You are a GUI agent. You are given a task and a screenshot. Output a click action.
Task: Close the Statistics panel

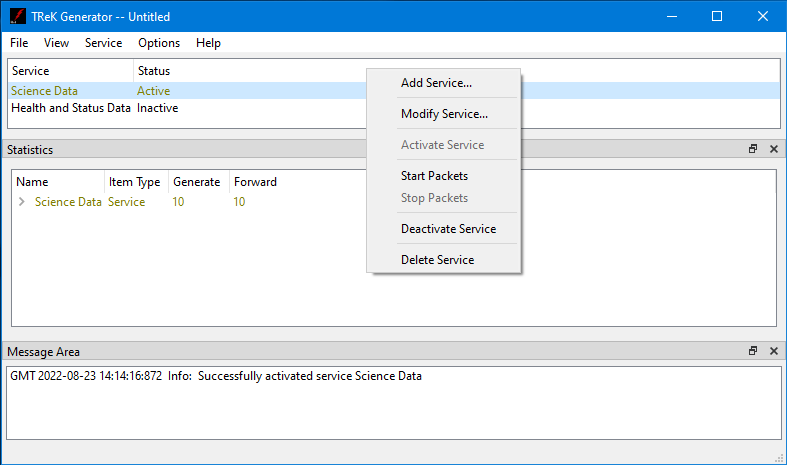coord(773,149)
